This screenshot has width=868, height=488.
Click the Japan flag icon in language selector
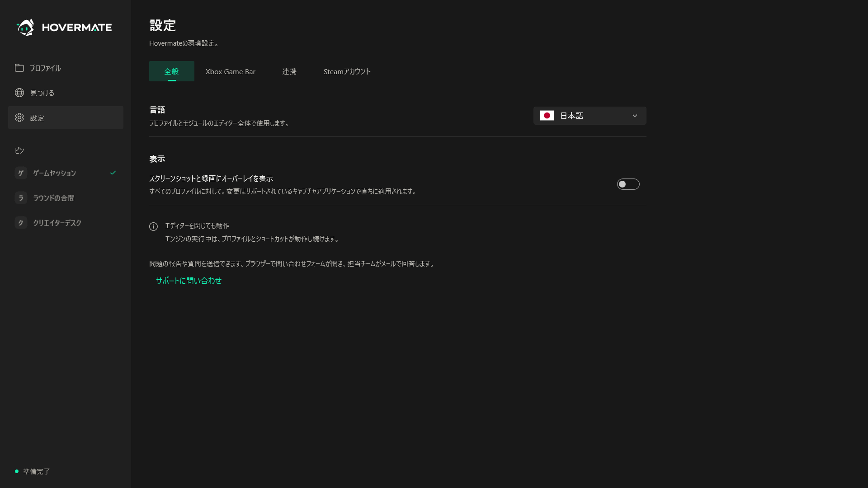pos(547,116)
